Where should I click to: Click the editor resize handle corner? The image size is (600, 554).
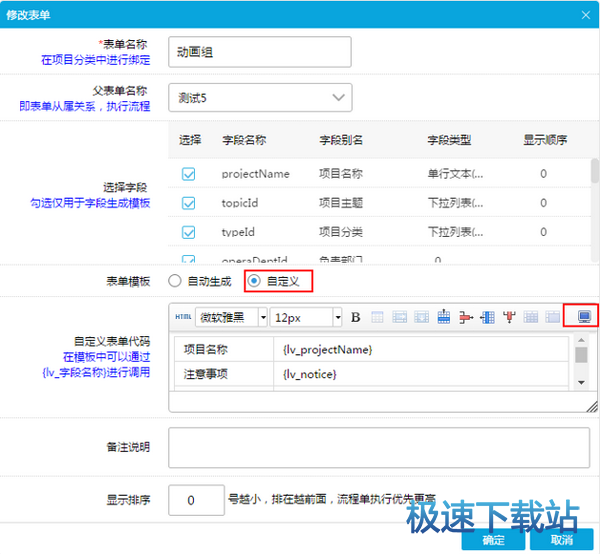592,406
